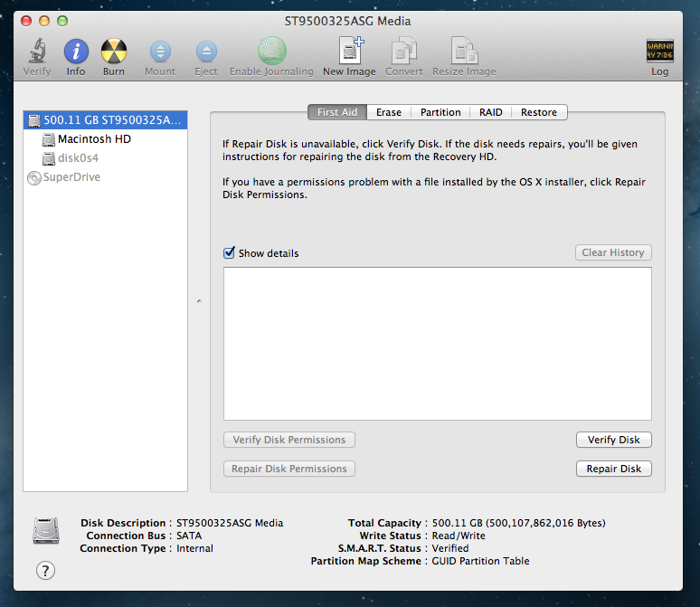Switch to the Erase tab
Viewport: 700px width, 607px height.
click(389, 112)
